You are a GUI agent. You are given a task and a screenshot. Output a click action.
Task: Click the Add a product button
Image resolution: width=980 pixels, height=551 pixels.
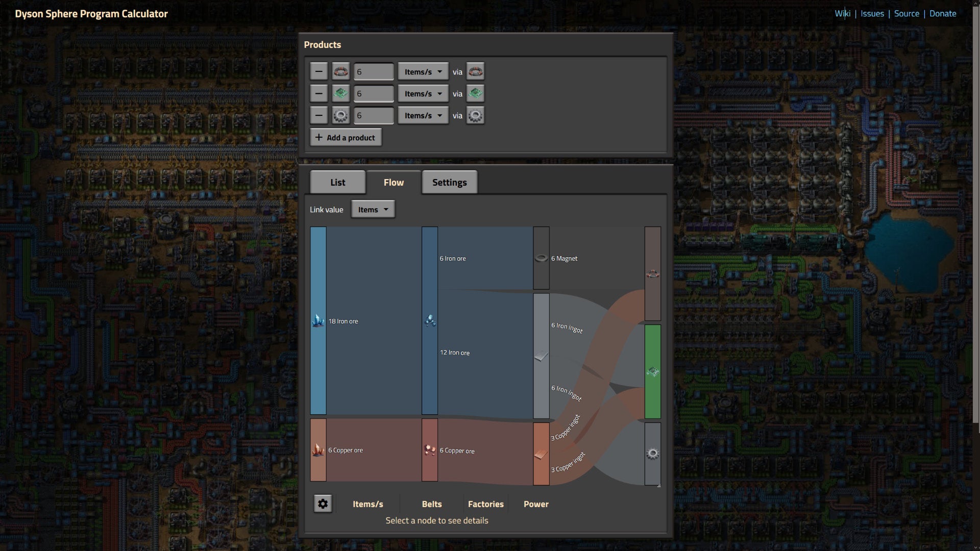[x=345, y=137]
